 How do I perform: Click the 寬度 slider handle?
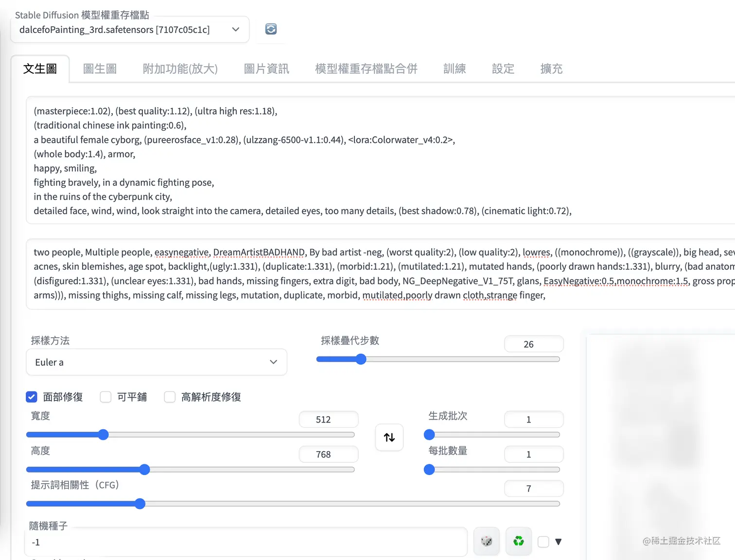103,435
